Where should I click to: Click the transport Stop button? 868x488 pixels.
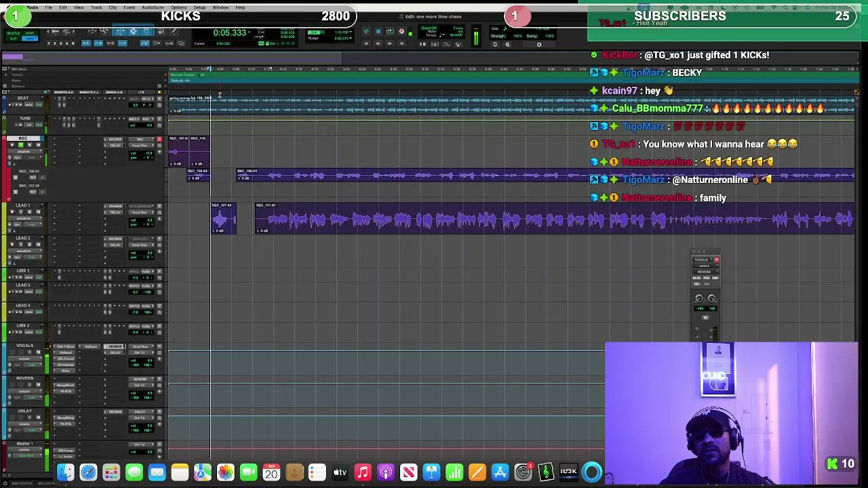pyautogui.click(x=378, y=31)
